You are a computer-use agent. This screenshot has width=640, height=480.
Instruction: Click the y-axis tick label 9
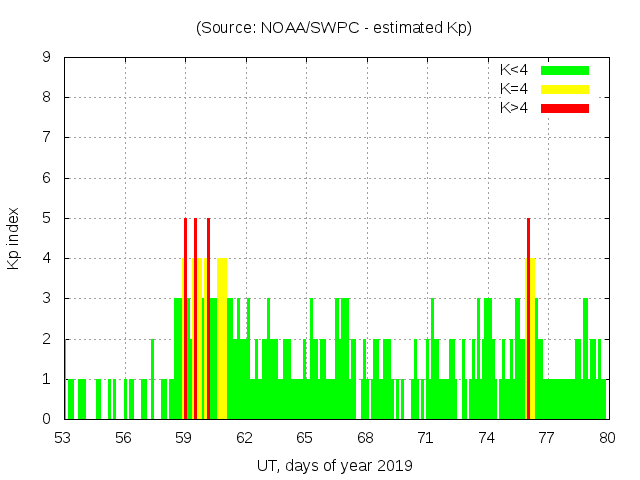click(x=47, y=57)
